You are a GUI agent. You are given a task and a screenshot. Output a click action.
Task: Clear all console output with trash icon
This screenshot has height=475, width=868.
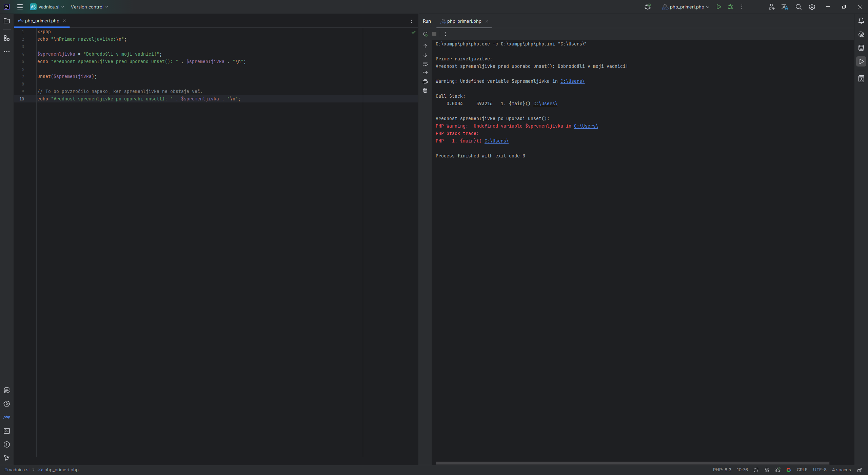425,90
